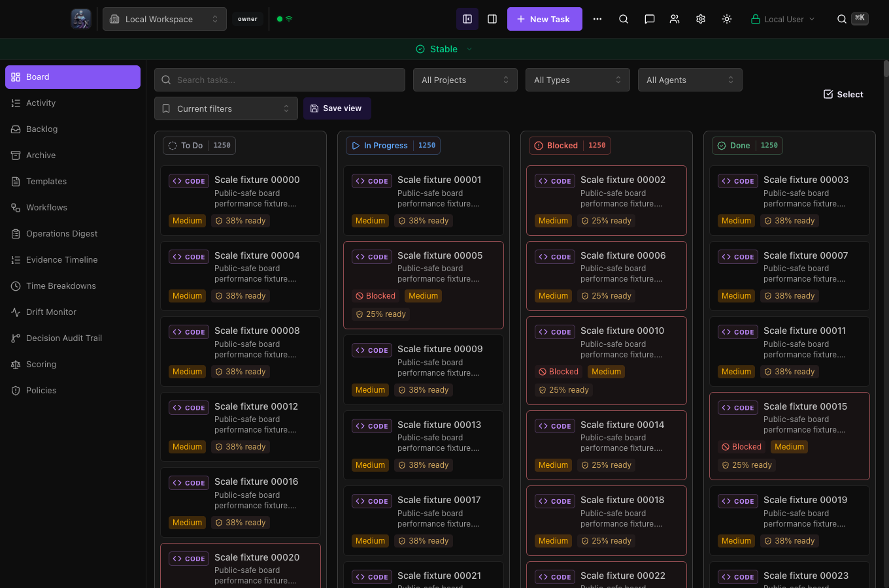Click the owner role badge

[x=248, y=19]
